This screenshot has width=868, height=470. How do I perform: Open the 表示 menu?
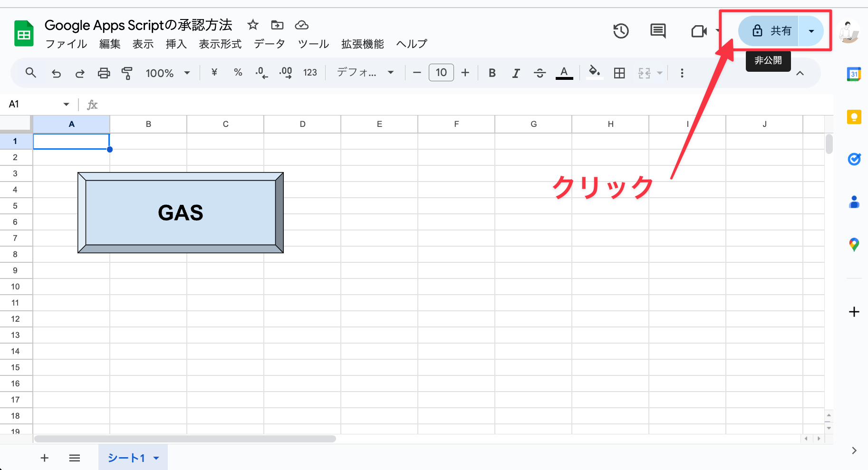click(x=143, y=44)
